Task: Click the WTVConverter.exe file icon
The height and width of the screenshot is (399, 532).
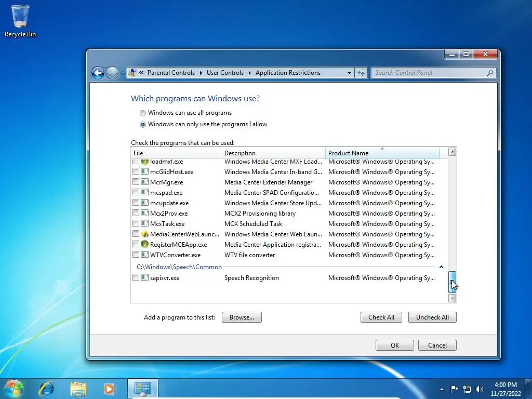Action: point(144,255)
